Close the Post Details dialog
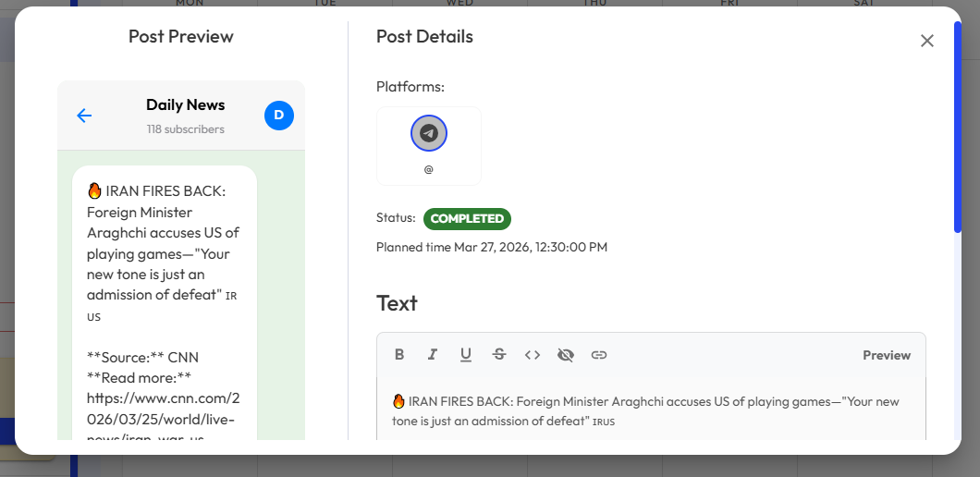980x477 pixels. pyautogui.click(x=927, y=41)
